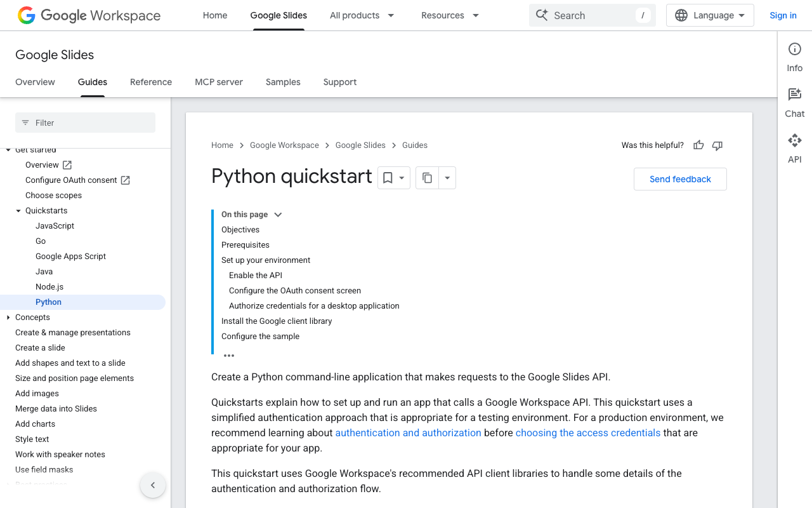Open the JavaScript quickstart
Image resolution: width=812 pixels, height=508 pixels.
click(55, 226)
